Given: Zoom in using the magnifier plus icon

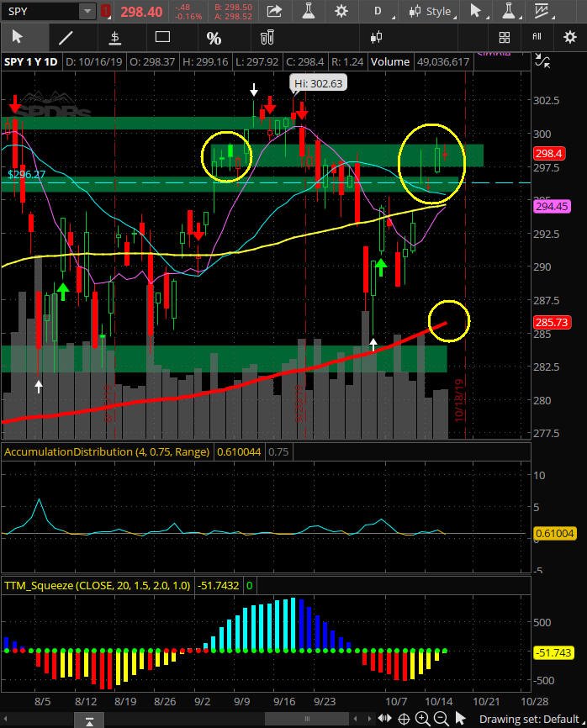Looking at the screenshot, I should click(x=422, y=719).
